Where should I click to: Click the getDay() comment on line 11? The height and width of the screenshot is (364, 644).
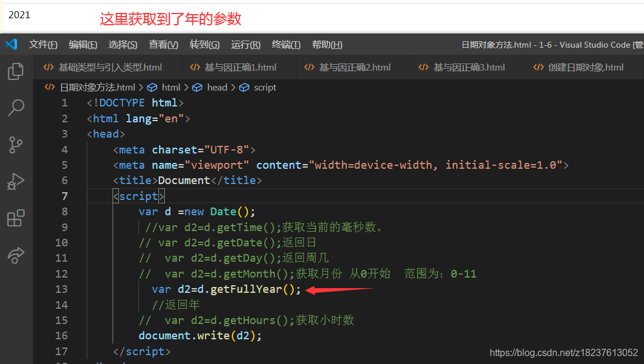point(234,258)
